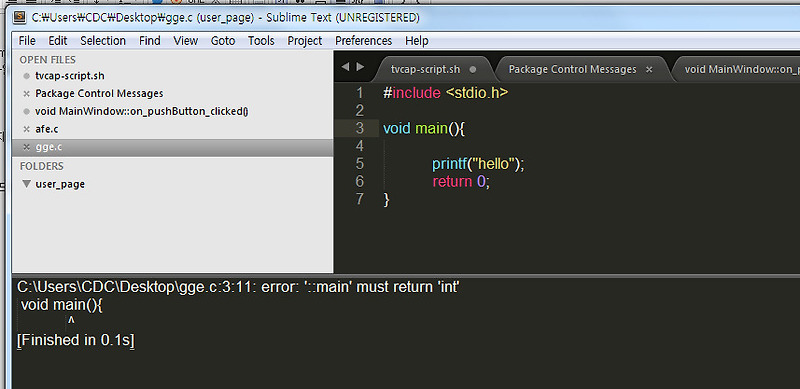Open the Selection menu

click(x=103, y=40)
